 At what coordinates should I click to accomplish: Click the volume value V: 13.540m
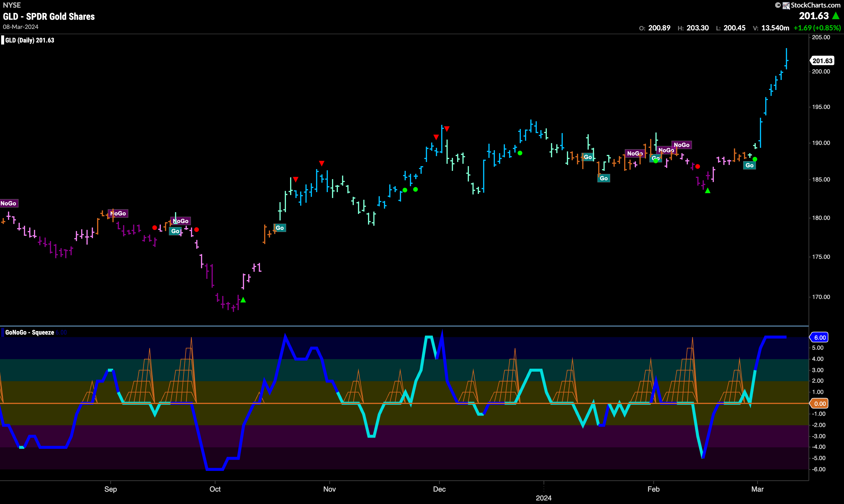point(771,28)
